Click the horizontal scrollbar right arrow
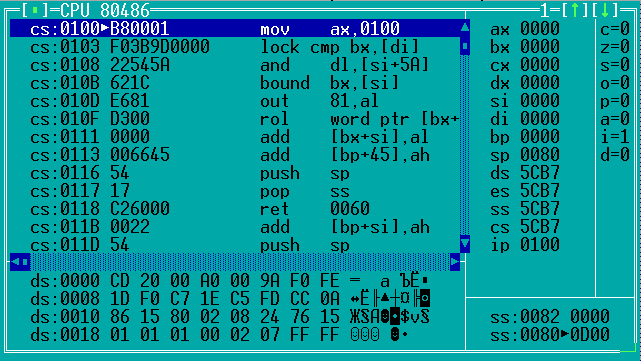The image size is (641, 361). pos(455,262)
